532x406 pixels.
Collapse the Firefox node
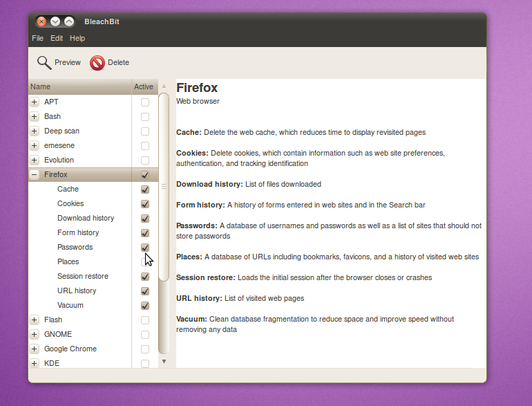coord(34,174)
